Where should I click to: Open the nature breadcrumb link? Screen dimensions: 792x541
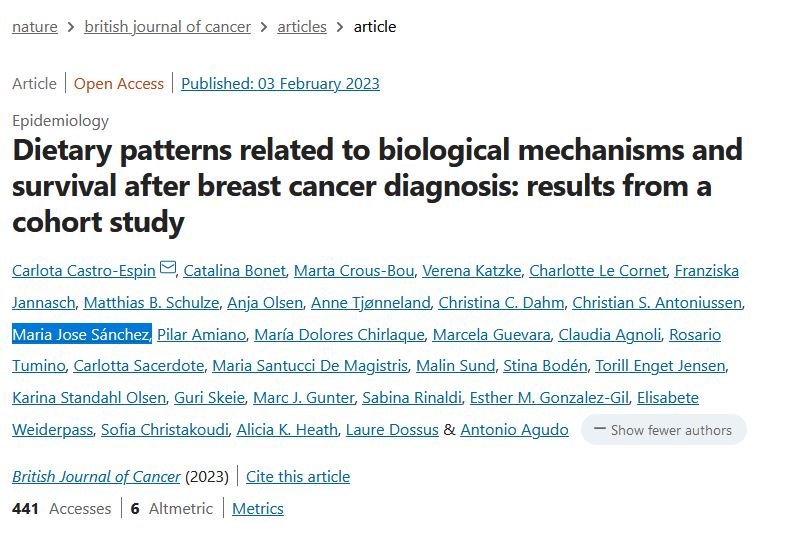click(34, 27)
